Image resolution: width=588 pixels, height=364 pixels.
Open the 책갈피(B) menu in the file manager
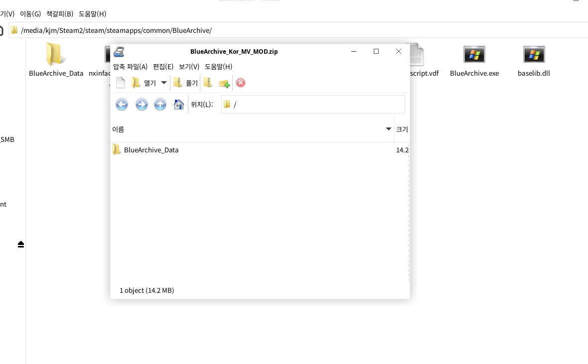click(60, 14)
